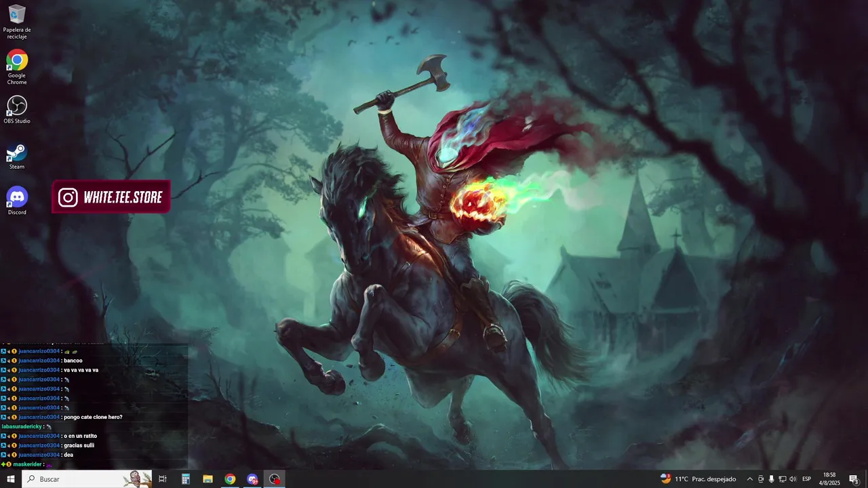Open the Windows Start menu
Screen dimensions: 868x488
click(x=11, y=479)
